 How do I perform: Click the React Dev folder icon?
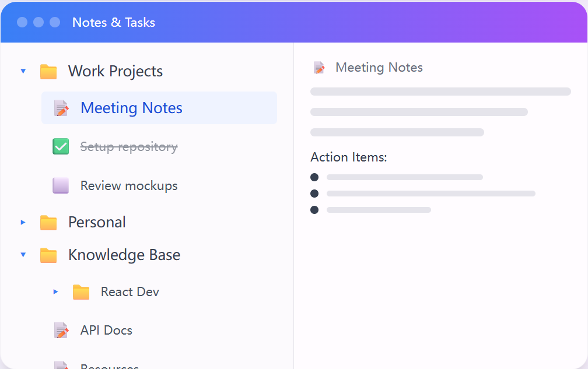pyautogui.click(x=81, y=292)
